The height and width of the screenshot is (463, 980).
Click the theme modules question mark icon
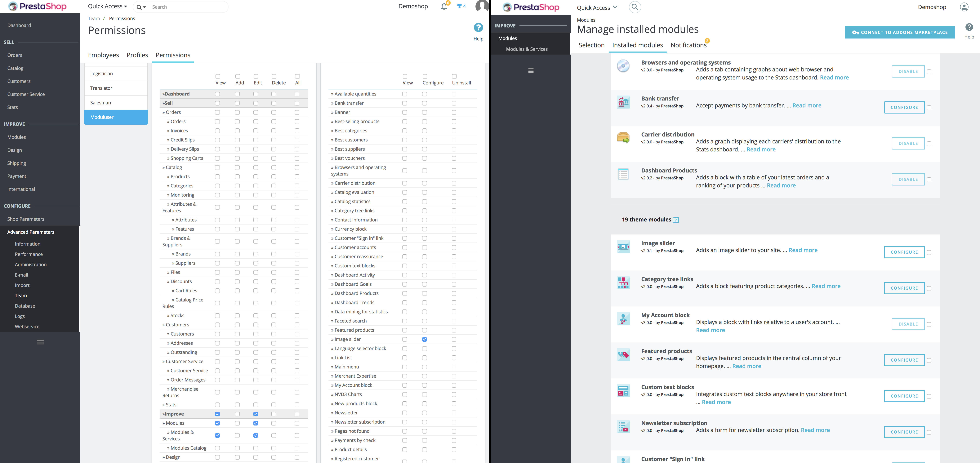click(x=676, y=220)
